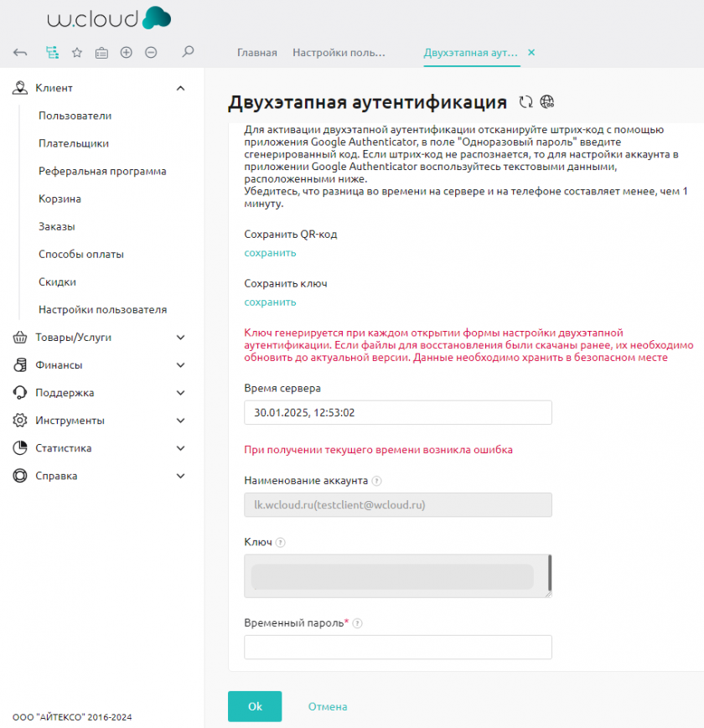This screenshot has height=728, width=704.
Task: Expand the Статистика menu section
Action: [180, 448]
